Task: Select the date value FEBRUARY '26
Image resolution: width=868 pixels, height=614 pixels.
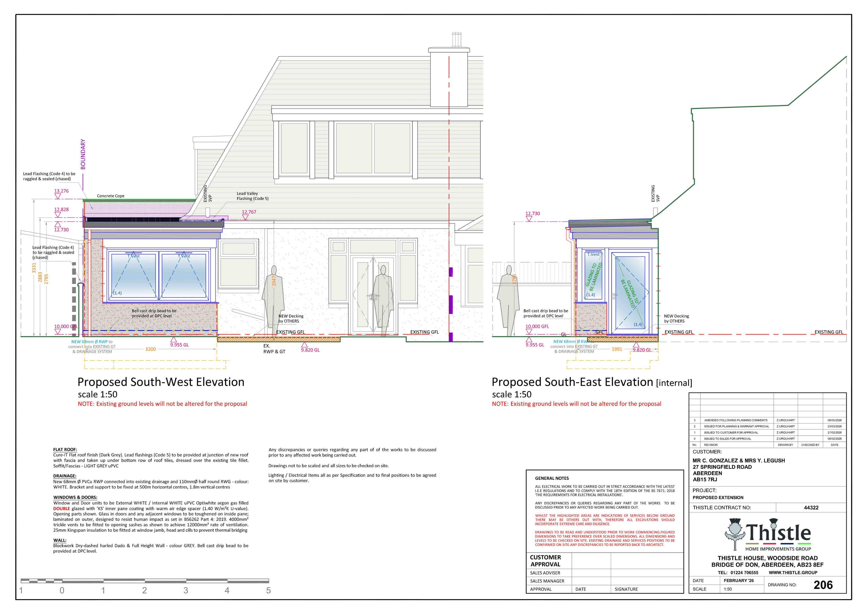Action: (739, 581)
